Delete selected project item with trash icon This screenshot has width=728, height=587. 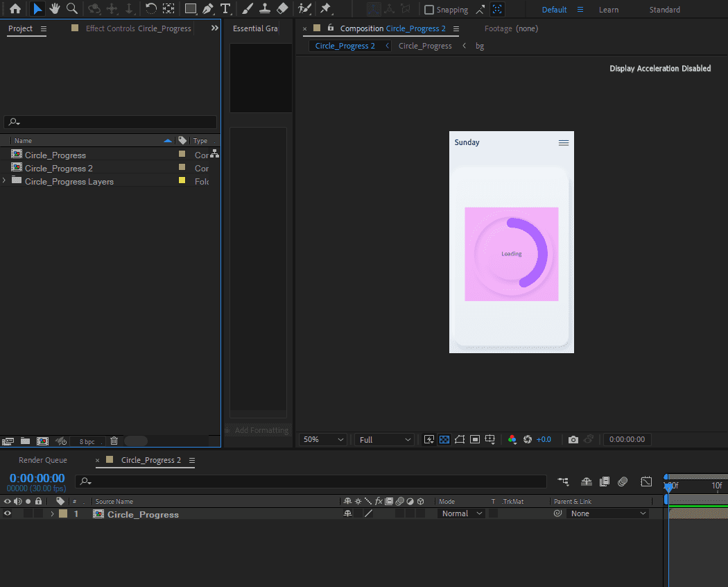pyautogui.click(x=114, y=441)
